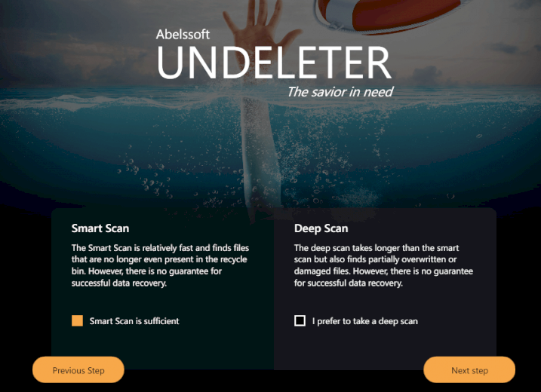This screenshot has height=392, width=541.
Task: Continue using the Next step button
Action: click(x=469, y=370)
